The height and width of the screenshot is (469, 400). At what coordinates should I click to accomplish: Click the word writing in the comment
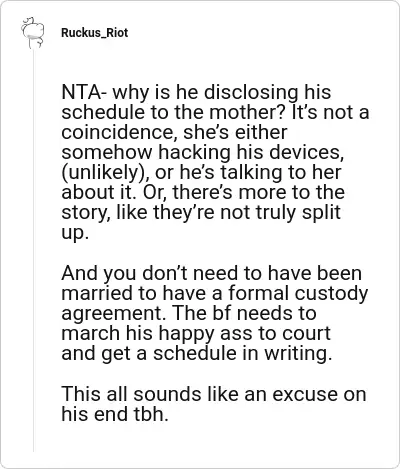pos(298,353)
